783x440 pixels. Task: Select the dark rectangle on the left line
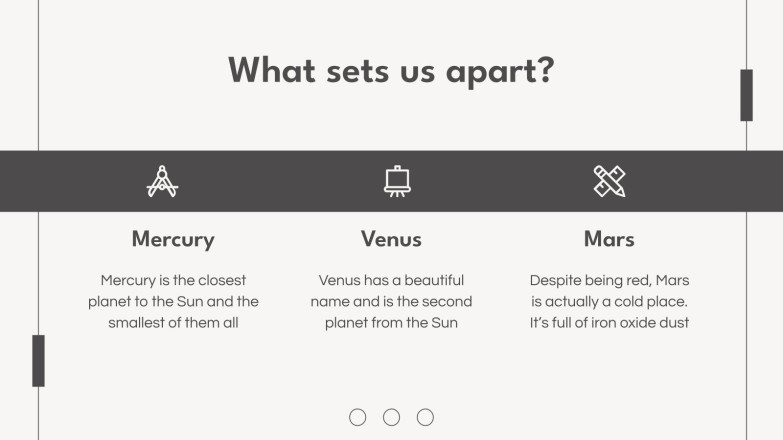(x=38, y=360)
